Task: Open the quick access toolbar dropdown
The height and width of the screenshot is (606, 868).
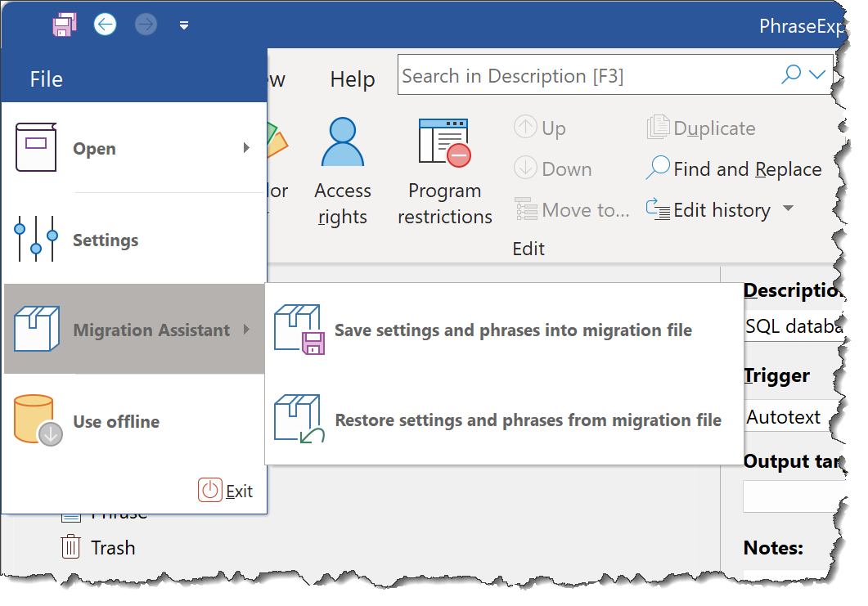Action: coord(184,25)
